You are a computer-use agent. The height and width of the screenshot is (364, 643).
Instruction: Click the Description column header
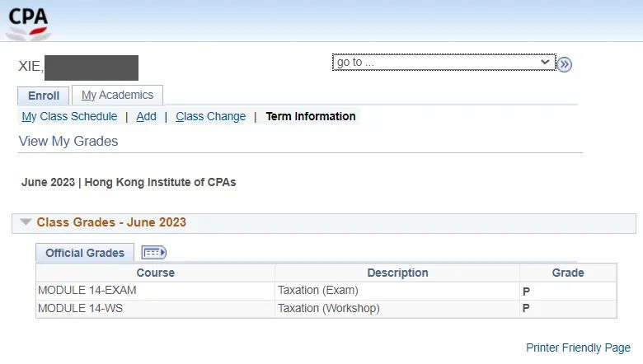click(x=397, y=273)
